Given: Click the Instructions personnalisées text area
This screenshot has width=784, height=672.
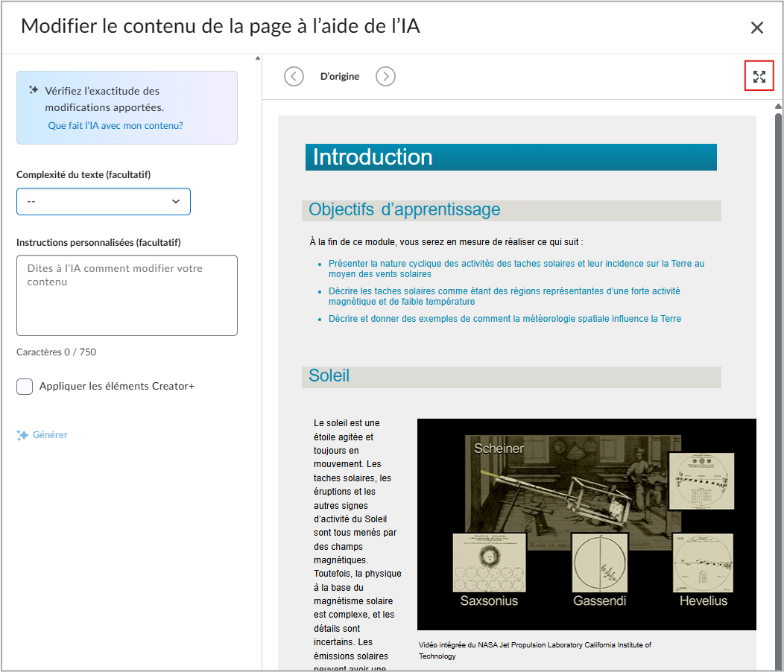Looking at the screenshot, I should [127, 295].
